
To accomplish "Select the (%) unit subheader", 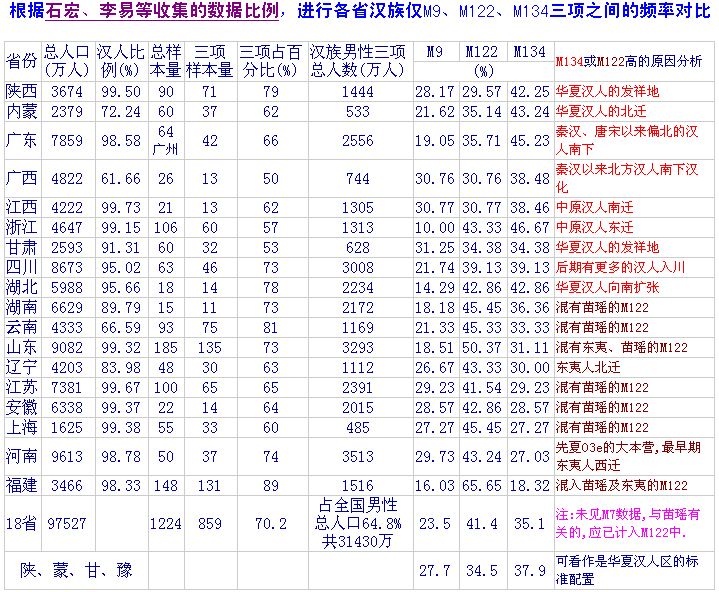I will click(483, 71).
